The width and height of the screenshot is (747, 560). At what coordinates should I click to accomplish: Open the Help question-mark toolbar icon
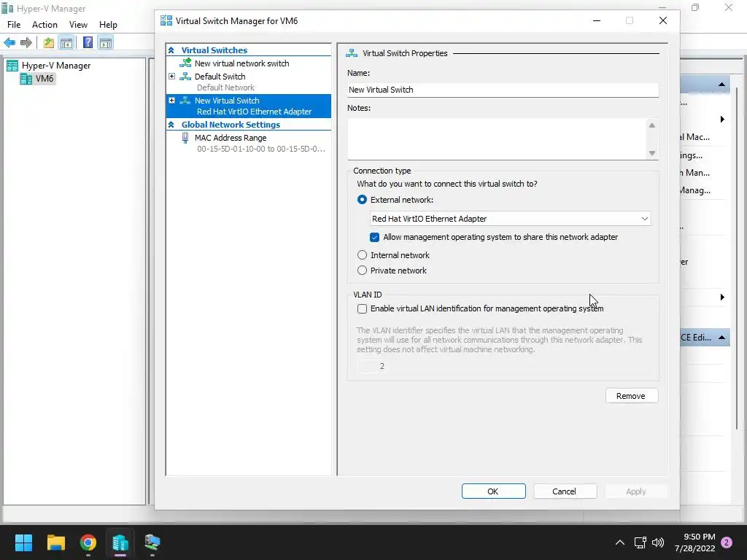pyautogui.click(x=88, y=43)
